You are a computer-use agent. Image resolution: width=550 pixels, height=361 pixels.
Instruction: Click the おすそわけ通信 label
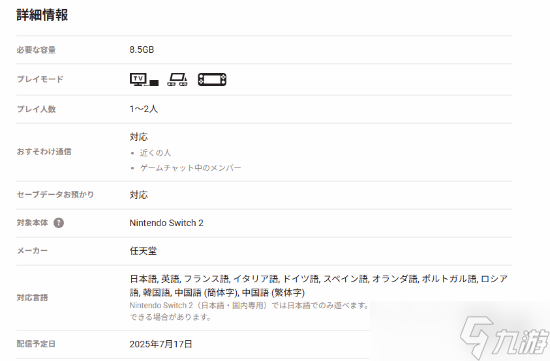[x=44, y=152]
